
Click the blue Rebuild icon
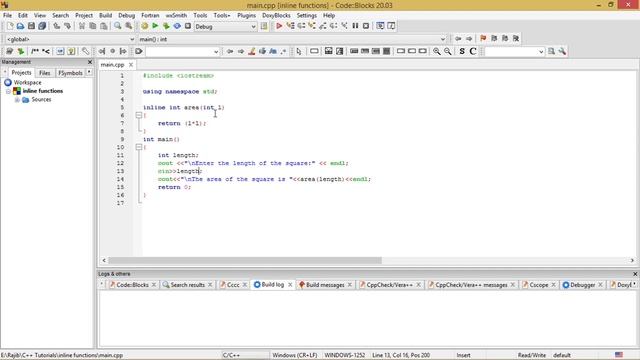(x=177, y=26)
